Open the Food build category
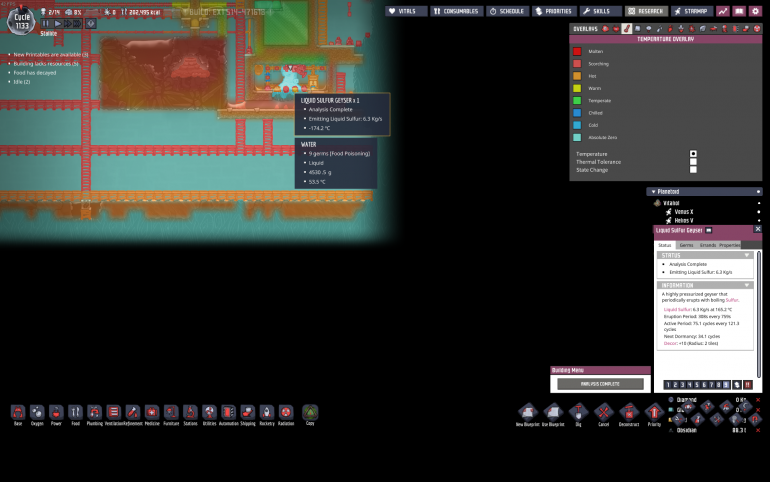This screenshot has height=482, width=770. [76, 413]
